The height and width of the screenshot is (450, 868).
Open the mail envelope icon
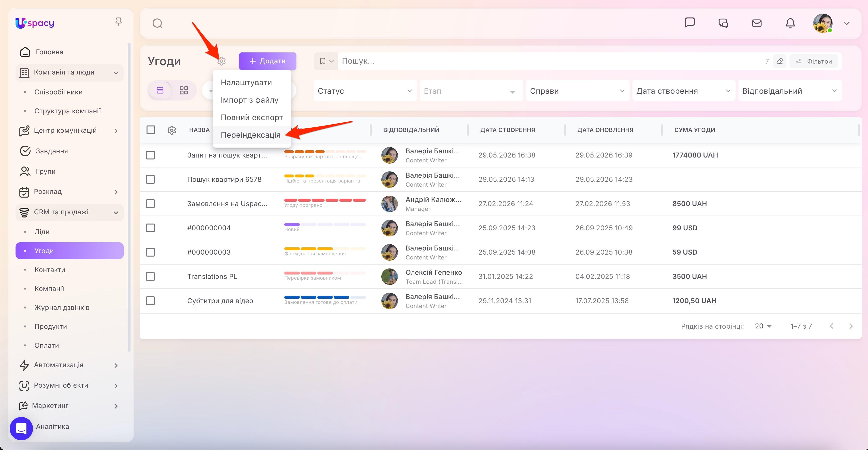pyautogui.click(x=756, y=23)
